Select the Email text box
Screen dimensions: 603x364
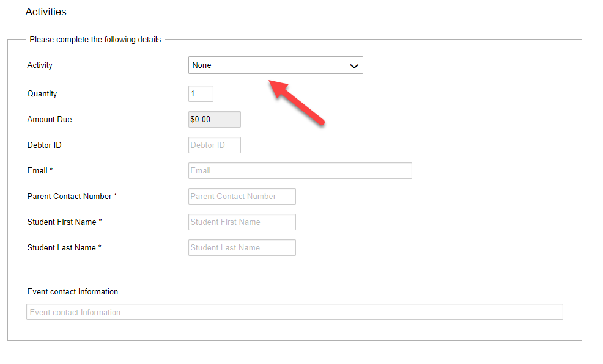pyautogui.click(x=300, y=171)
